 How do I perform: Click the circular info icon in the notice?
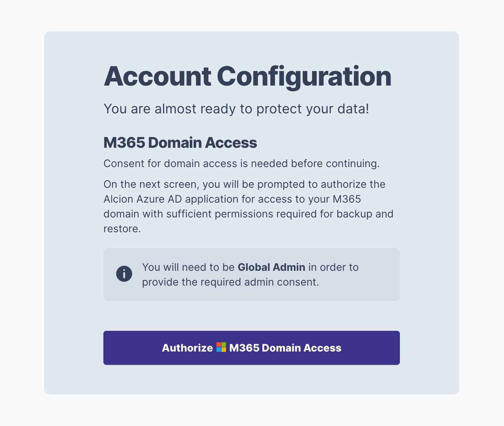[x=124, y=274]
